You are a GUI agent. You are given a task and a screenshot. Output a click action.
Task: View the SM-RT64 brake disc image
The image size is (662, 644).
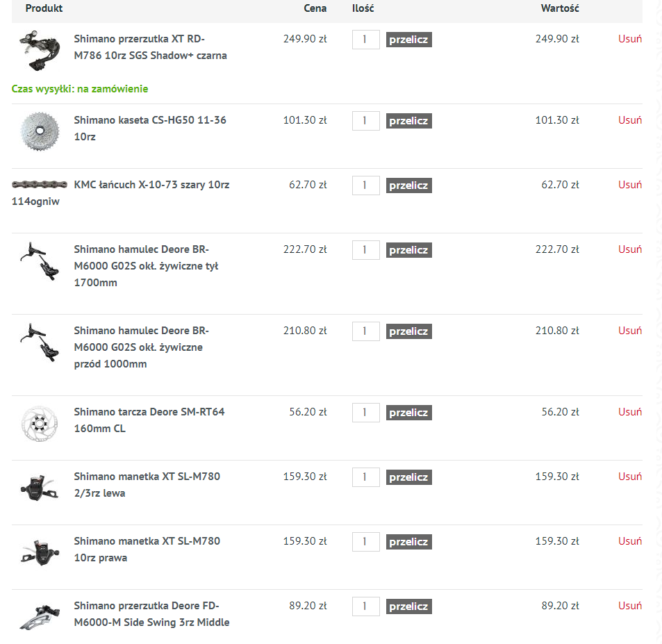40,424
